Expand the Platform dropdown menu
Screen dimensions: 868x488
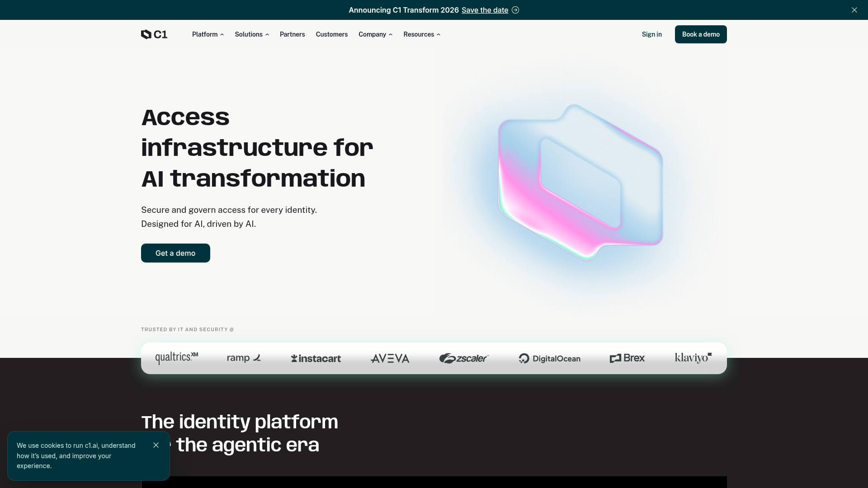pos(208,34)
